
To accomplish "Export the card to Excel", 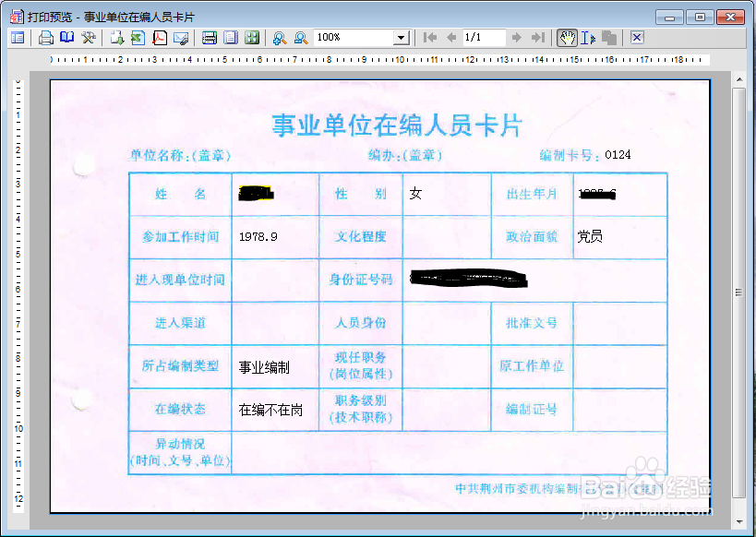I will (137, 38).
